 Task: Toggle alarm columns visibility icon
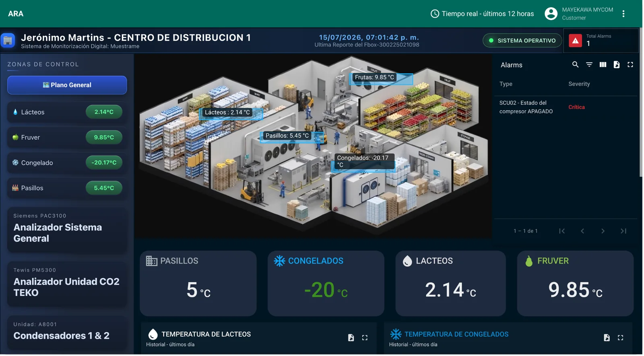(603, 64)
